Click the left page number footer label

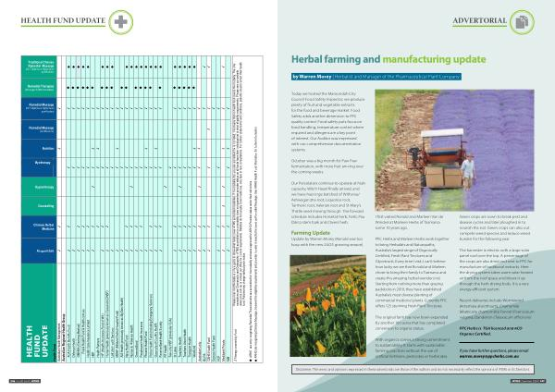point(25,381)
